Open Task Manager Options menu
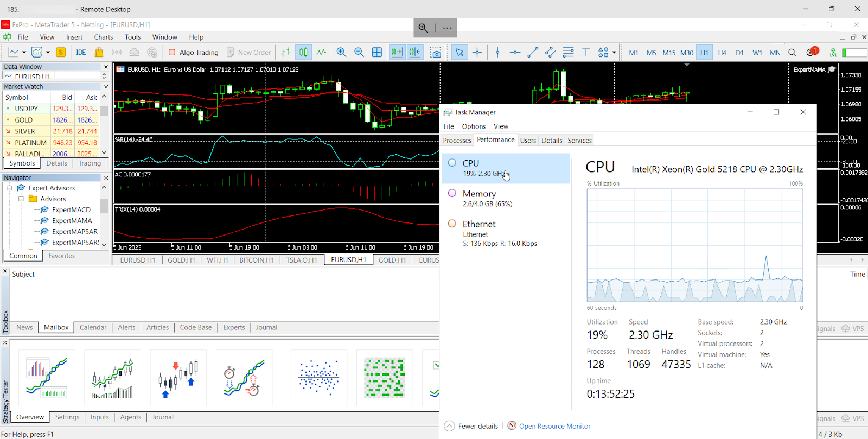 point(474,126)
